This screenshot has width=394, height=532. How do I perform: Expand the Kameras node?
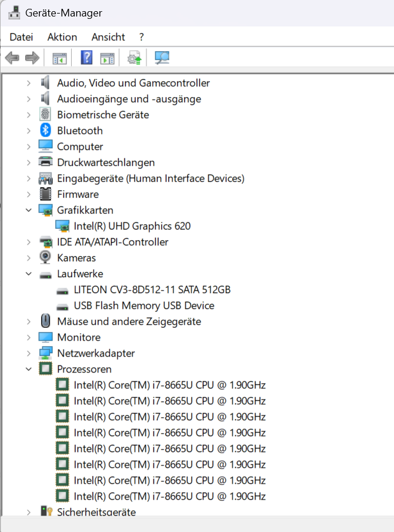coord(29,258)
